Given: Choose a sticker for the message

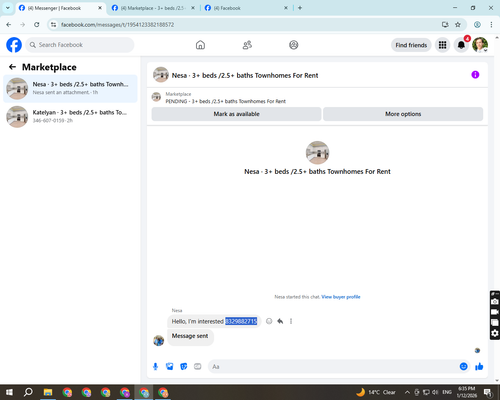Looking at the screenshot, I should (184, 367).
